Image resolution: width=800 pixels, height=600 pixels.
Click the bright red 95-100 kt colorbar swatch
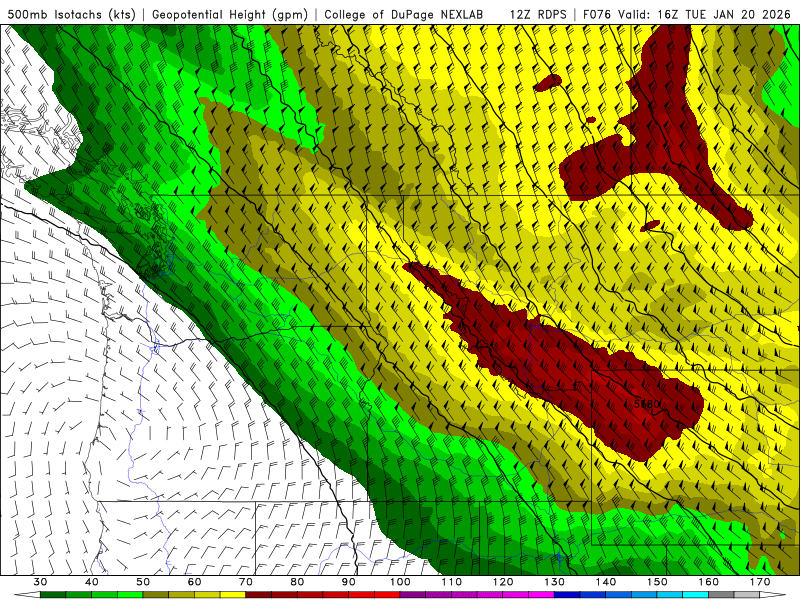(387, 595)
